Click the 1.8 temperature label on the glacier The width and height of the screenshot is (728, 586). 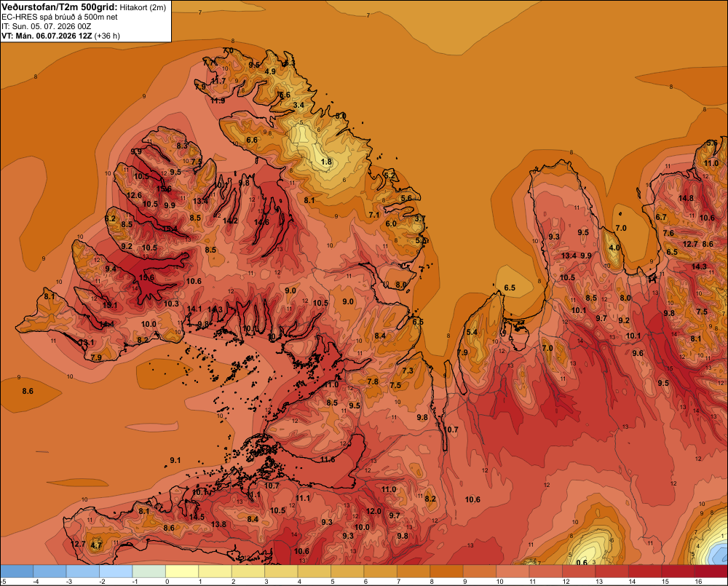327,162
